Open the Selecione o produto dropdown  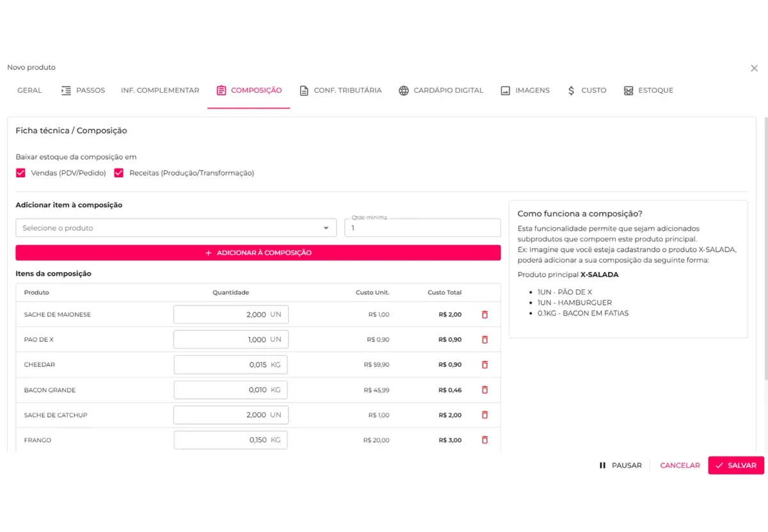point(176,228)
